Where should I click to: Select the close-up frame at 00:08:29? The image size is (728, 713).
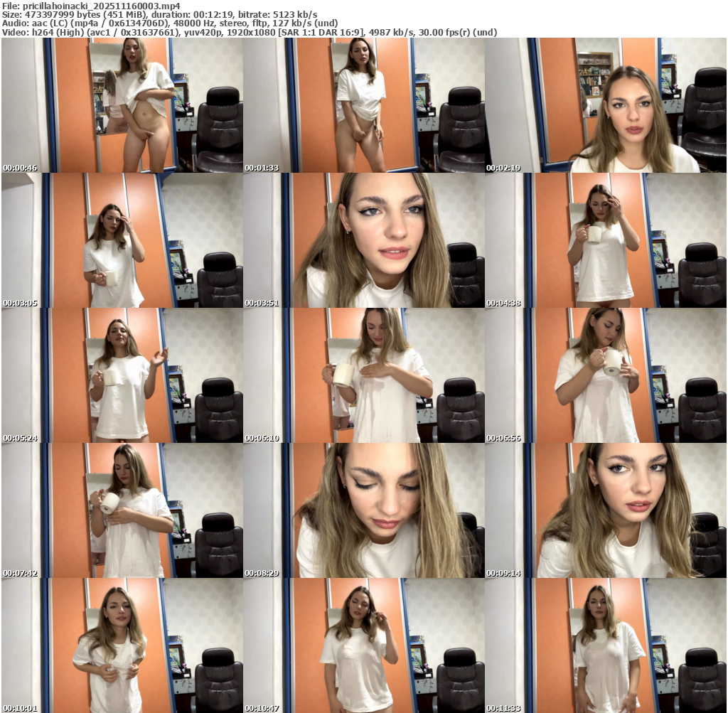[364, 510]
